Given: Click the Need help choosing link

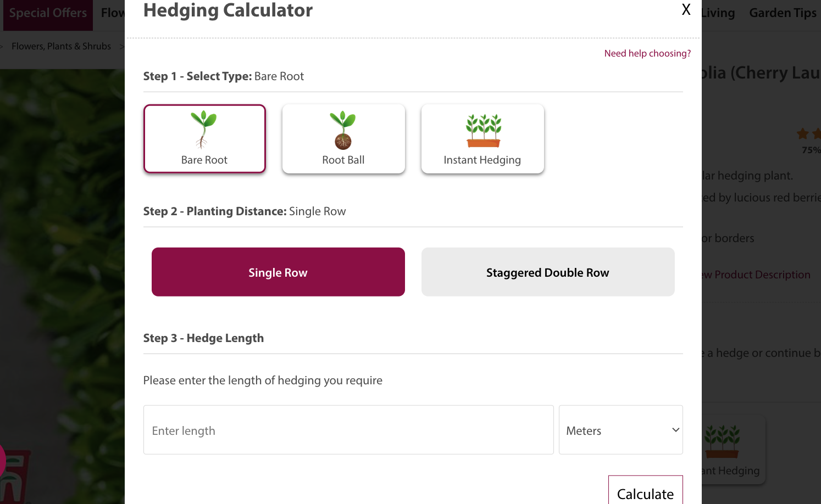Looking at the screenshot, I should click(x=647, y=53).
